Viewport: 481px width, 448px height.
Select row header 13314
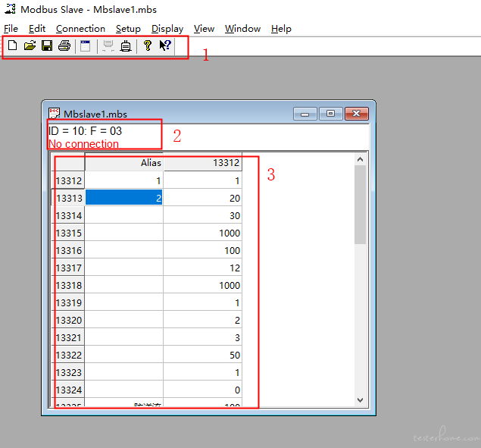pos(68,215)
